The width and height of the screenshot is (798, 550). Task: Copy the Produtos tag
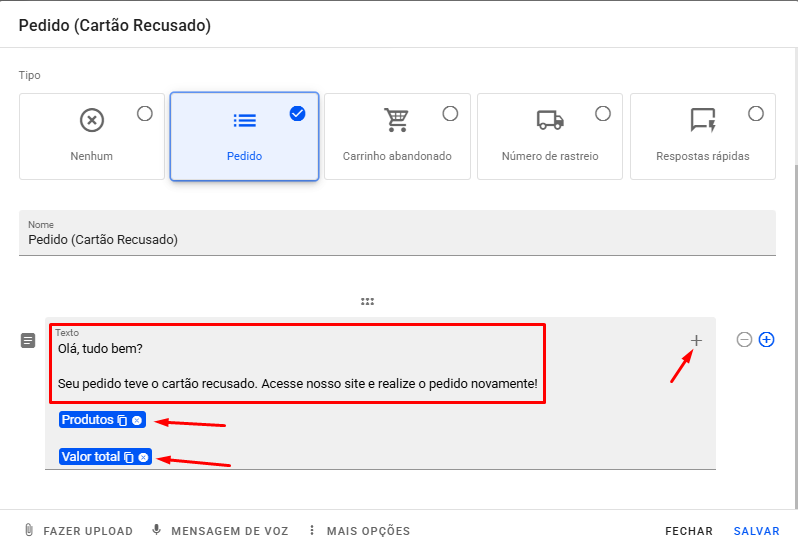(122, 420)
